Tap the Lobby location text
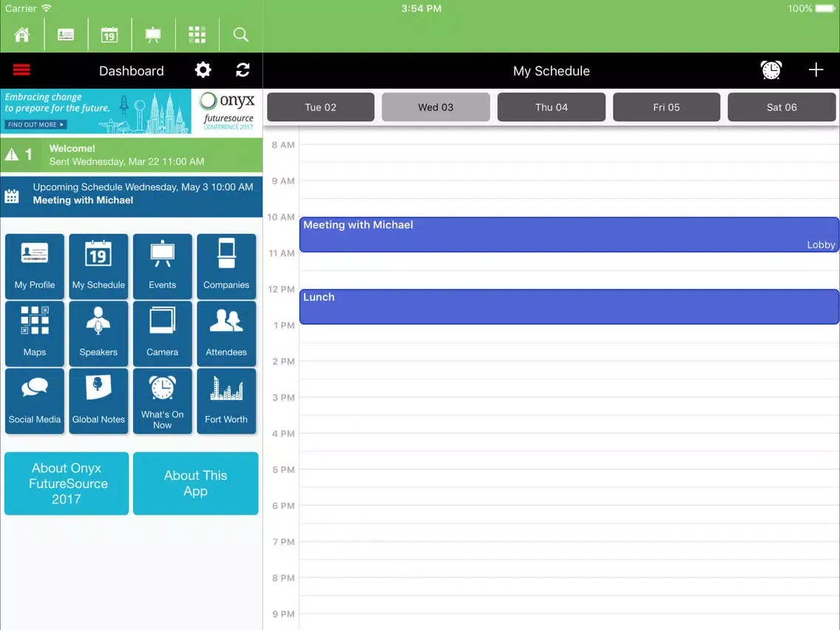This screenshot has height=630, width=840. 821,245
